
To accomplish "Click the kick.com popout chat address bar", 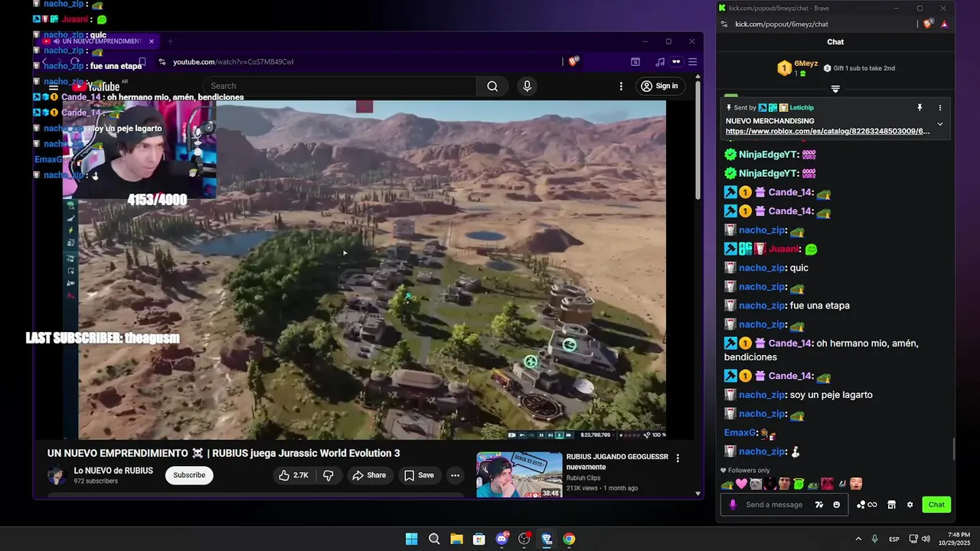I will 819,24.
